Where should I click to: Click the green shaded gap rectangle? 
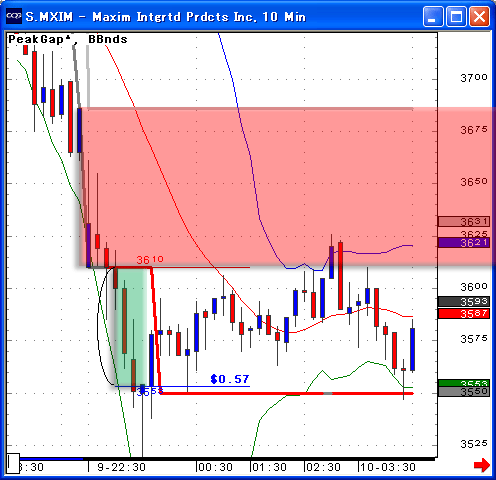[x=131, y=327]
